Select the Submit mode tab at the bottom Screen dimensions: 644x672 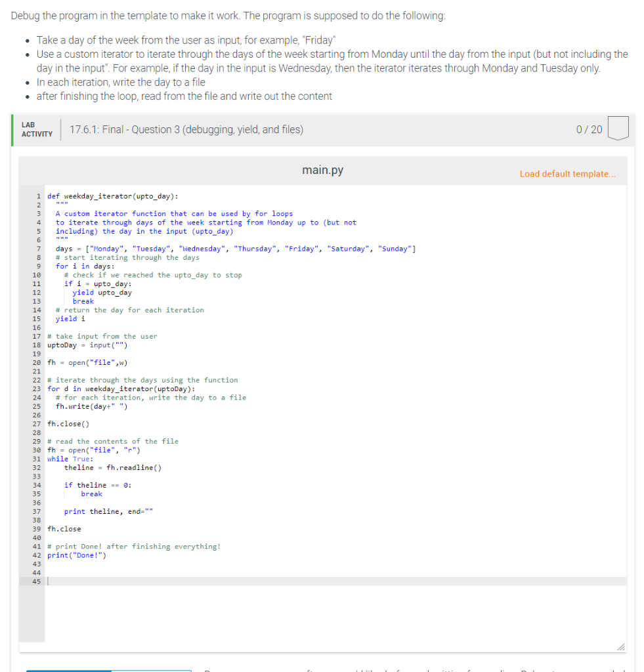tap(150, 670)
